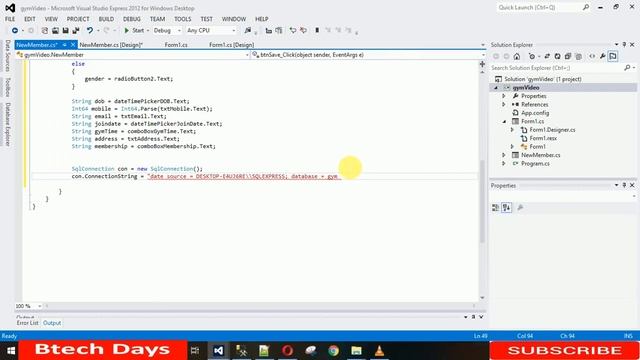Open the Error List tab at the bottom
The width and height of the screenshot is (640, 360).
coord(27,323)
